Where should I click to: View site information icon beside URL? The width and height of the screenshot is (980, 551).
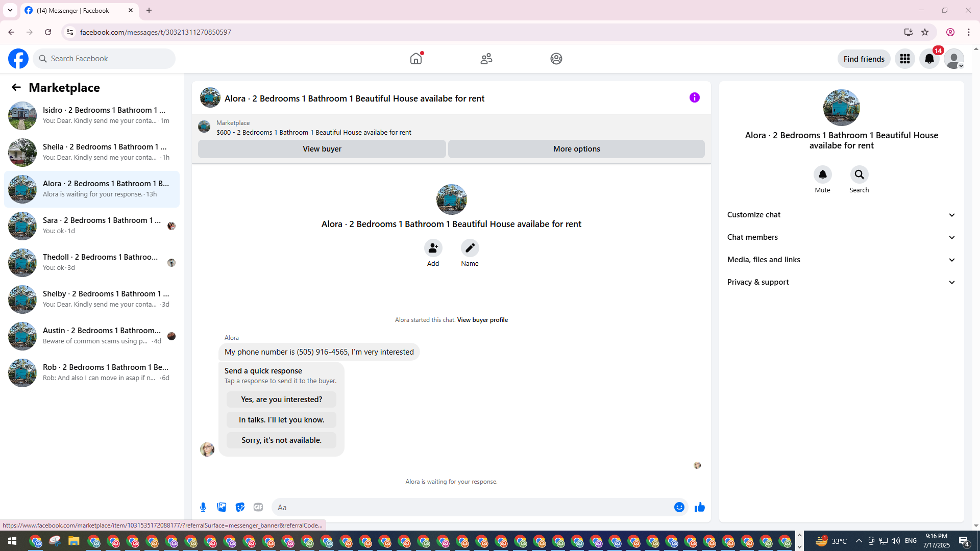(x=70, y=32)
